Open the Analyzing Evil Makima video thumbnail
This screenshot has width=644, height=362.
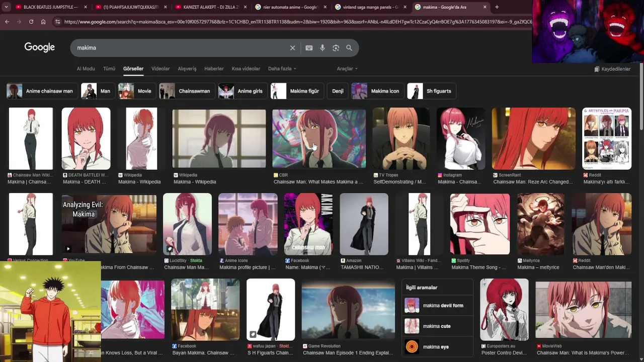coord(109,224)
